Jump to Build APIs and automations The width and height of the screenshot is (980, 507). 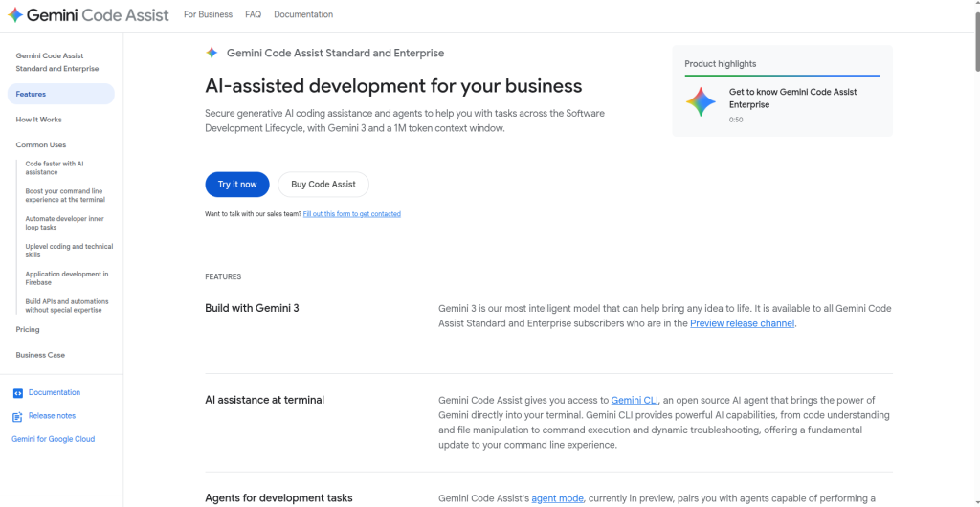(67, 305)
